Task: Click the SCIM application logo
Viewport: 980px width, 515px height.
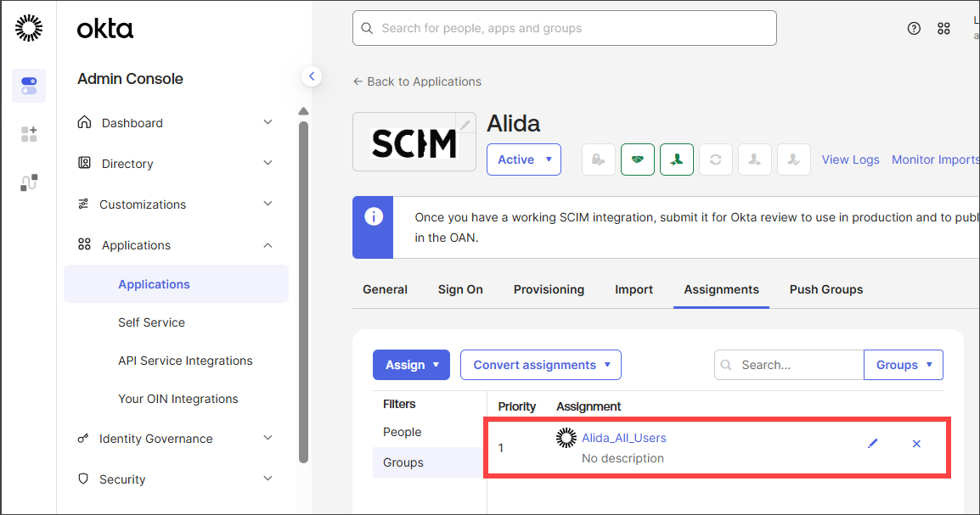Action: (414, 143)
